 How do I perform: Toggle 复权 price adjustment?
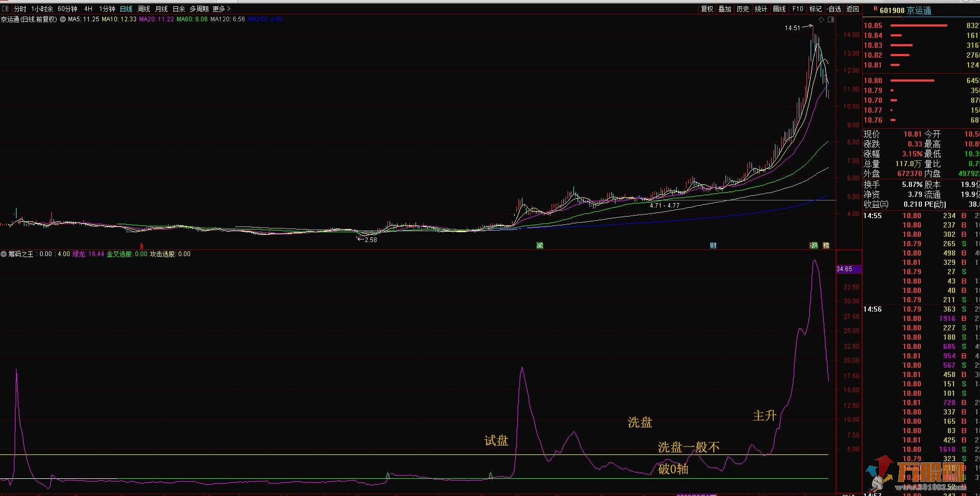pos(707,9)
